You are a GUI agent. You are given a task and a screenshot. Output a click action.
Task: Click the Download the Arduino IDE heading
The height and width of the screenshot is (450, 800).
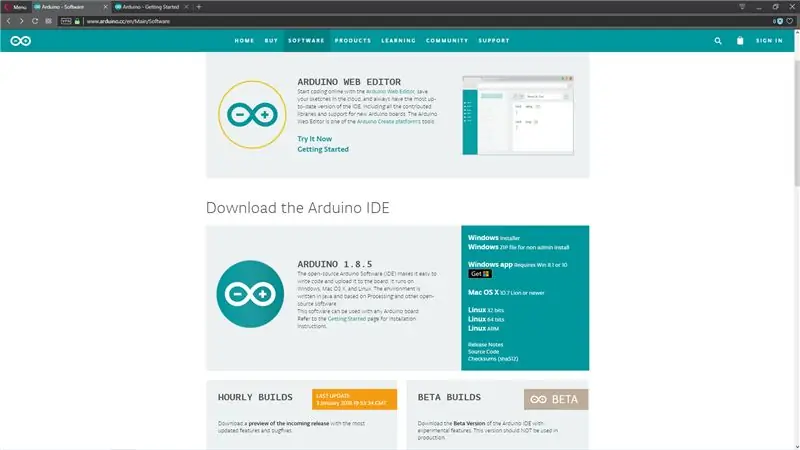coord(297,208)
